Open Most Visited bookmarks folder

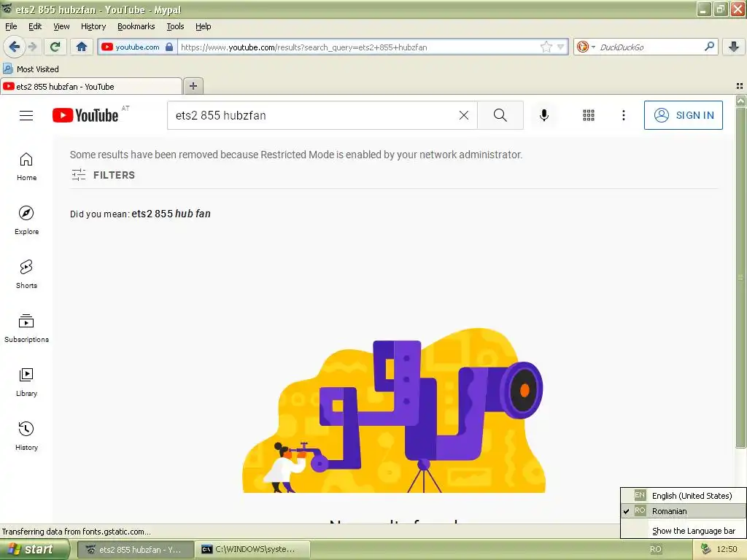click(x=31, y=69)
